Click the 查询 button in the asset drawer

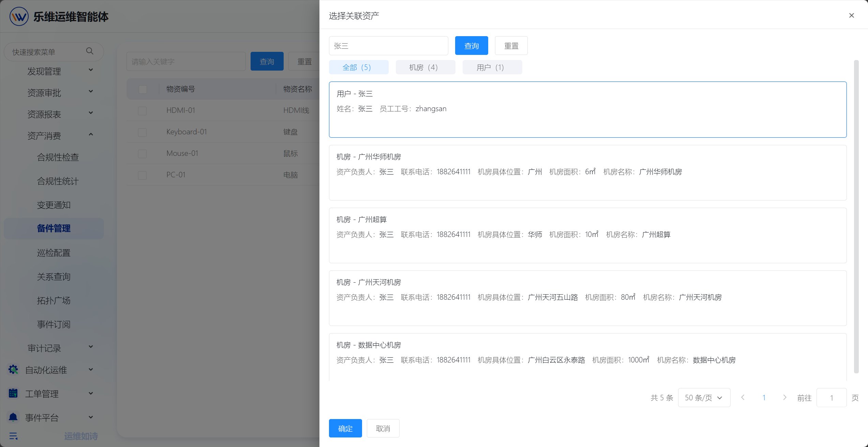point(472,46)
